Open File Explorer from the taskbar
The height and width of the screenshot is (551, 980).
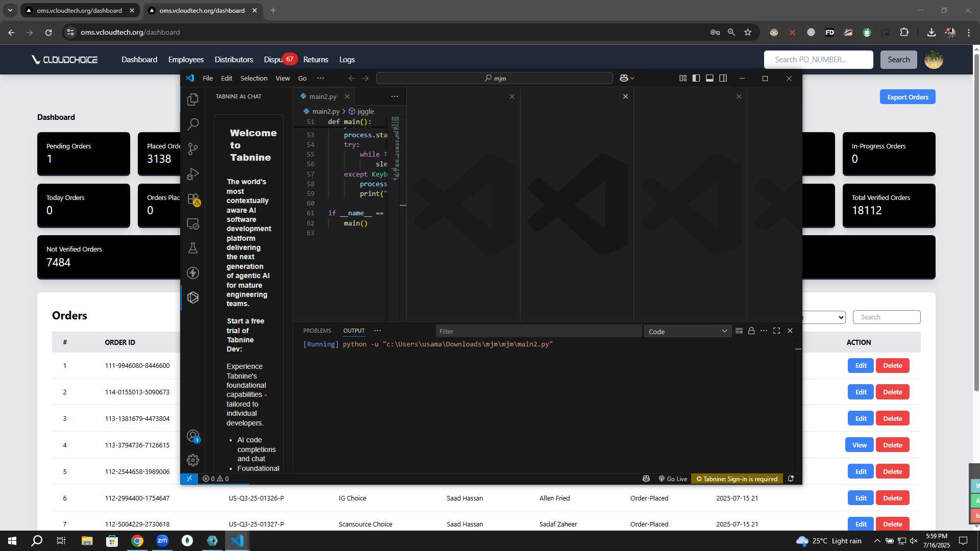[x=87, y=541]
